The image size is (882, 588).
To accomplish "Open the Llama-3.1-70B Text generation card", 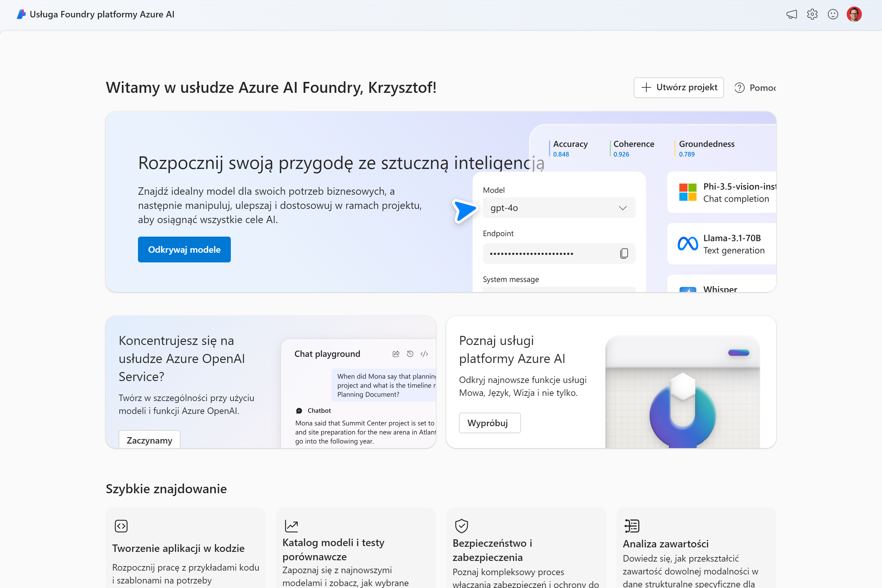I will (x=721, y=244).
